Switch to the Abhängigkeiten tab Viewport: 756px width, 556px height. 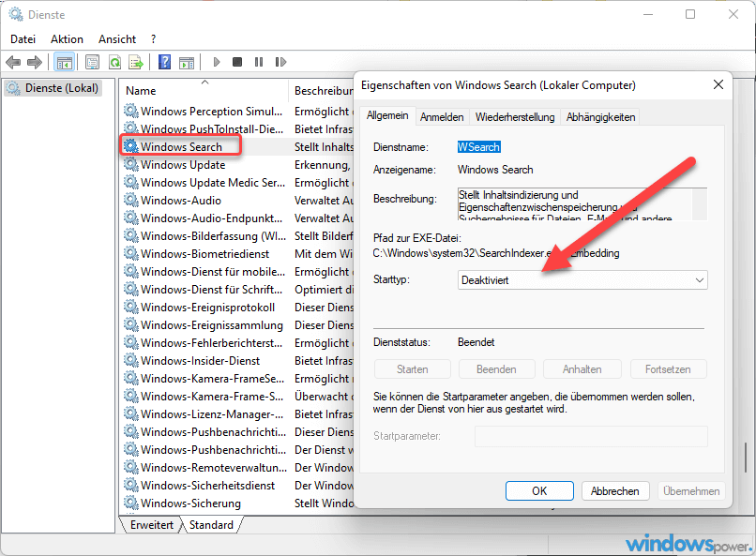point(600,117)
